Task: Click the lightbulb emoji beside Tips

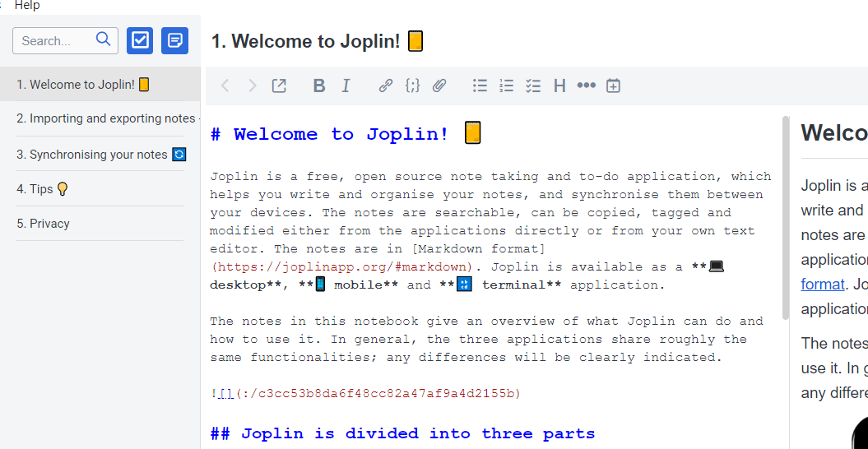Action: pyautogui.click(x=63, y=189)
